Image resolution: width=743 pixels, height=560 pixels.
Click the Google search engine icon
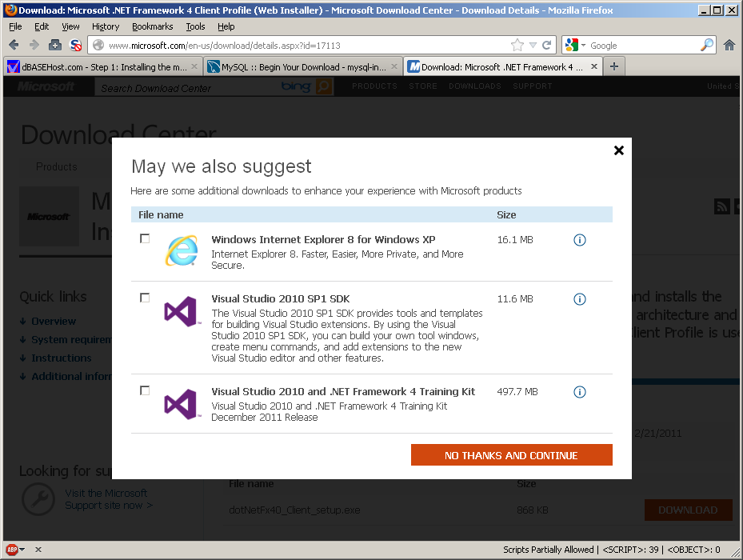point(572,45)
